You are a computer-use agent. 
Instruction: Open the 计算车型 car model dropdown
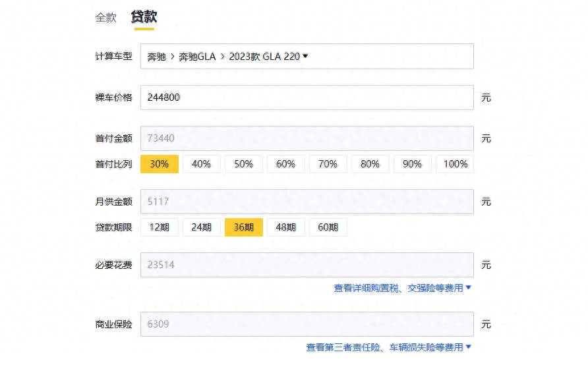[x=307, y=57]
